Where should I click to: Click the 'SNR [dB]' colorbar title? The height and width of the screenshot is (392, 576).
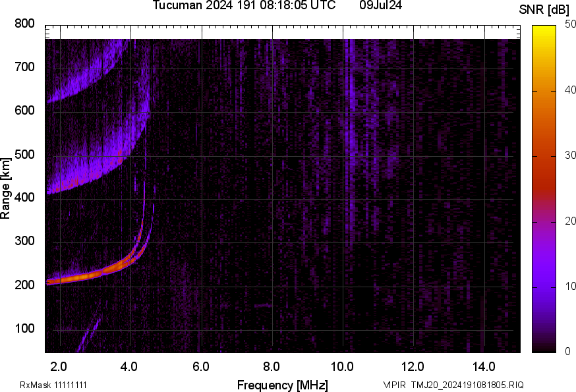[544, 10]
